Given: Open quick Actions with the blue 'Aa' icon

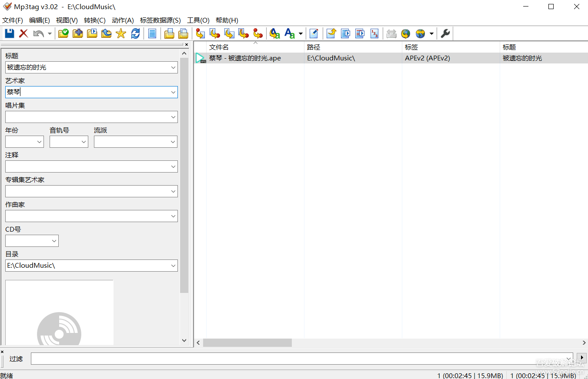Looking at the screenshot, I should (290, 33).
